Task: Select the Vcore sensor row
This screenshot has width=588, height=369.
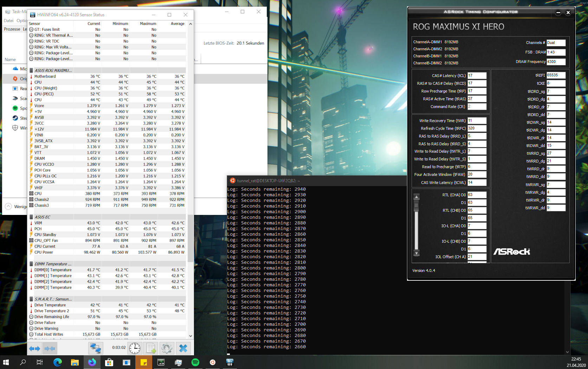Action: coord(107,106)
